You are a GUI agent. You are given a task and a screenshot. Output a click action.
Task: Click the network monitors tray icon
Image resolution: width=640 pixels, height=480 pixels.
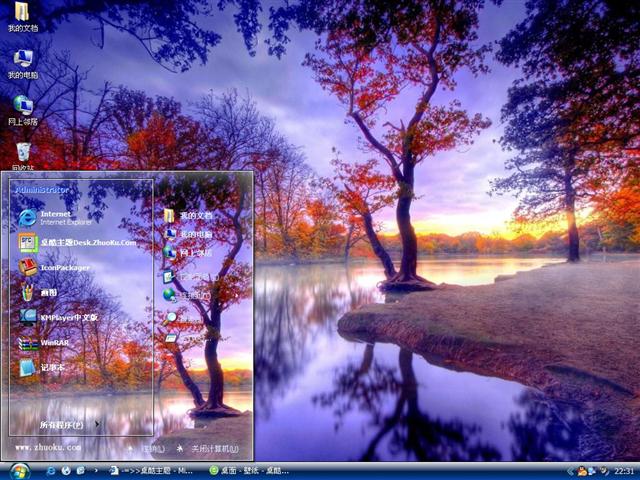point(592,471)
